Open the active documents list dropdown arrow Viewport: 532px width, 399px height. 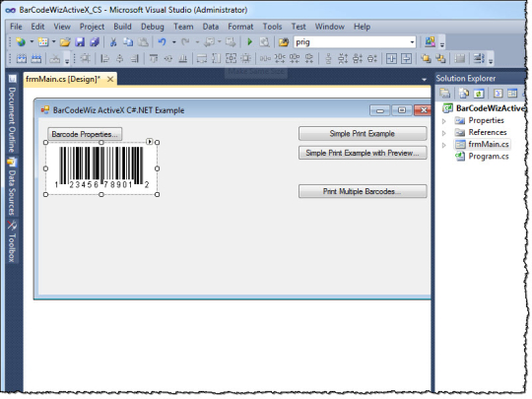[424, 80]
